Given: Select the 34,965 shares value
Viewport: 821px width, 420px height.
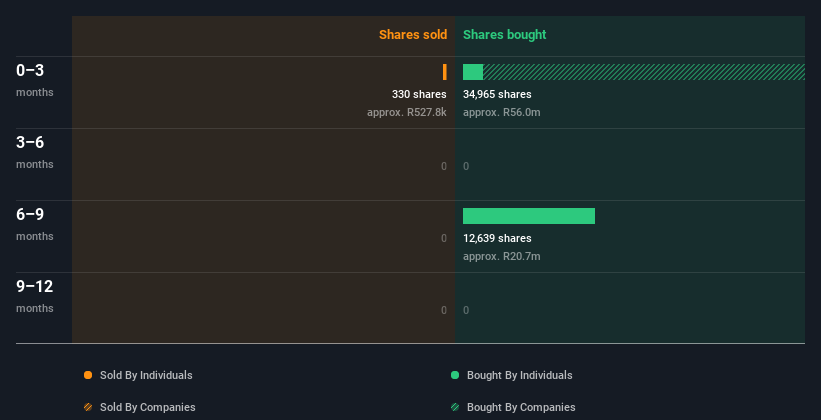Looking at the screenshot, I should click(x=497, y=94).
